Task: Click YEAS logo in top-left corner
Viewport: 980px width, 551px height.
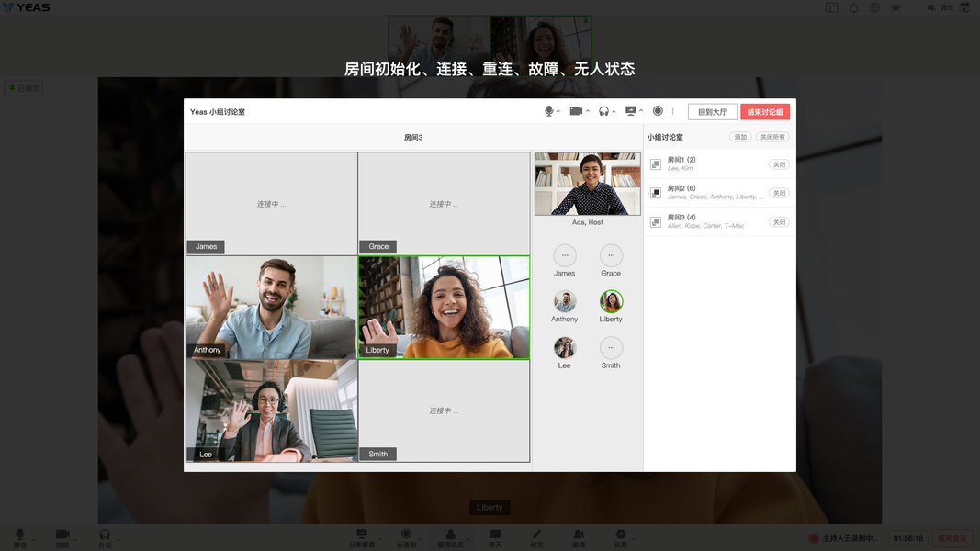Action: tap(27, 7)
